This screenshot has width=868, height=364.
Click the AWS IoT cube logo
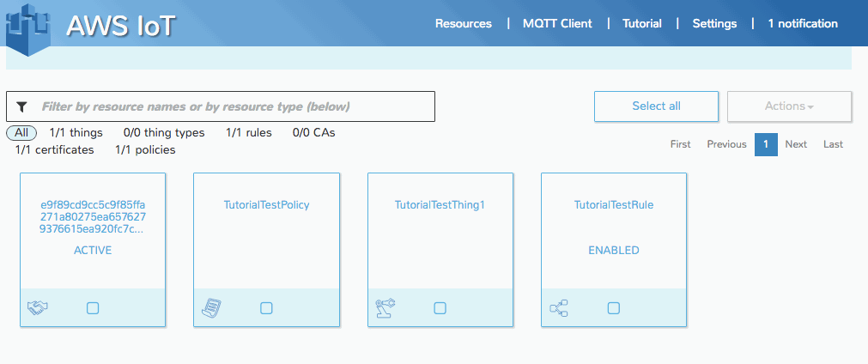click(x=27, y=32)
